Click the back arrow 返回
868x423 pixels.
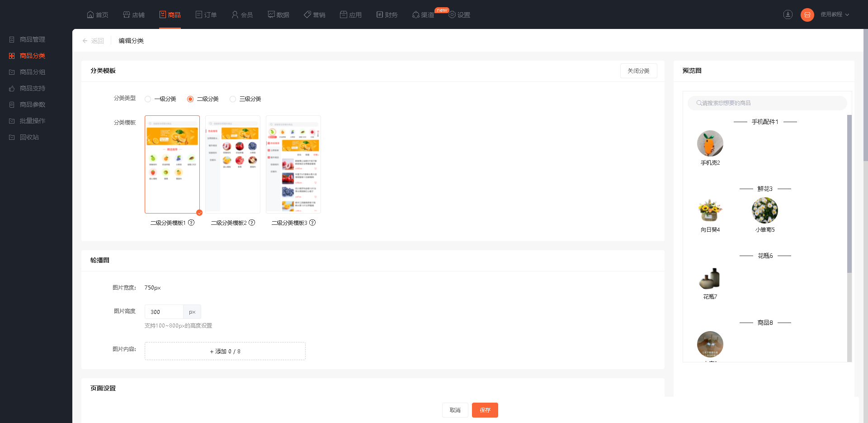93,41
